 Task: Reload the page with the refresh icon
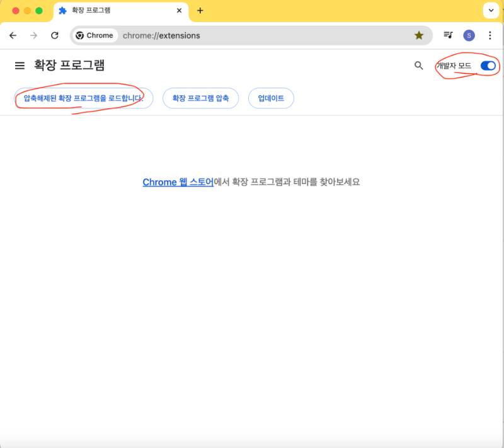click(x=55, y=35)
